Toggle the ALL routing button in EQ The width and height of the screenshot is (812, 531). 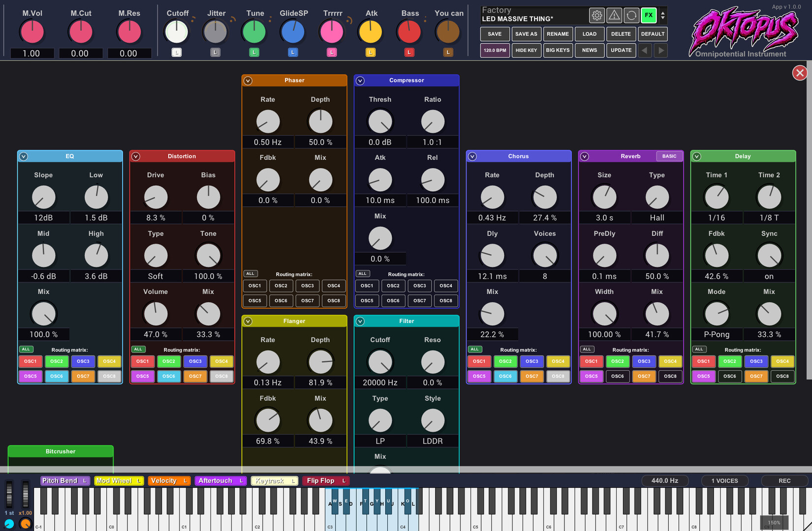[x=26, y=349]
